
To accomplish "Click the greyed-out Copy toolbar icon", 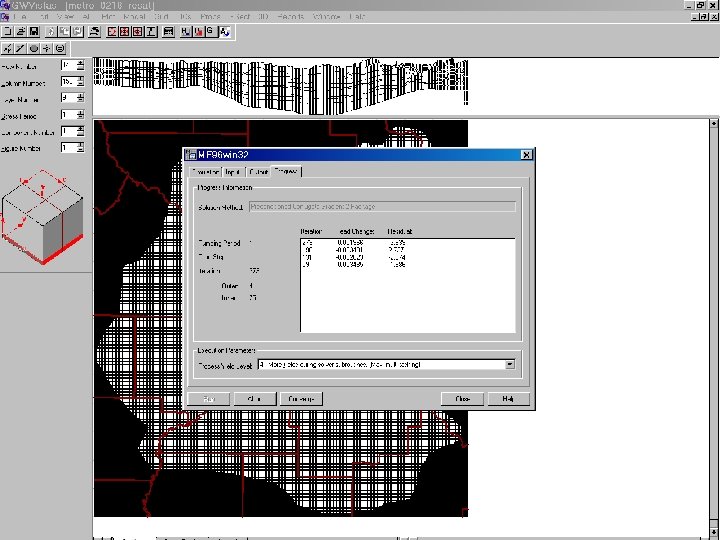I will coord(64,32).
